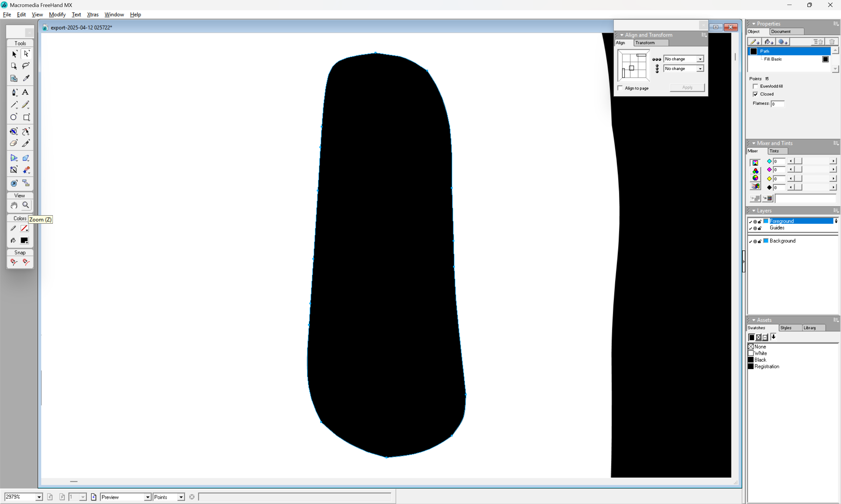841x504 pixels.
Task: Switch to the Tints tab
Action: 774,151
